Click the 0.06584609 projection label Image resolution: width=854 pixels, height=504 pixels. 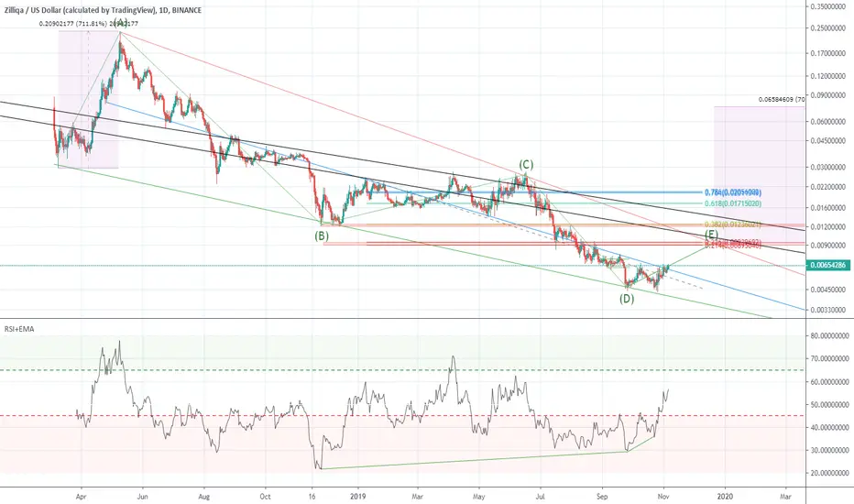pos(781,100)
